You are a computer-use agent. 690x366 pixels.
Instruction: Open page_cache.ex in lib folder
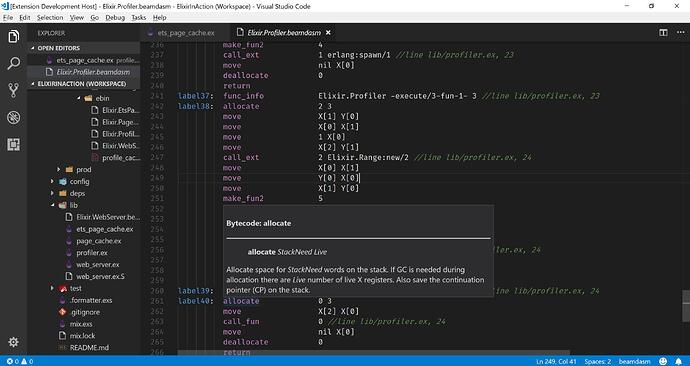tap(99, 241)
